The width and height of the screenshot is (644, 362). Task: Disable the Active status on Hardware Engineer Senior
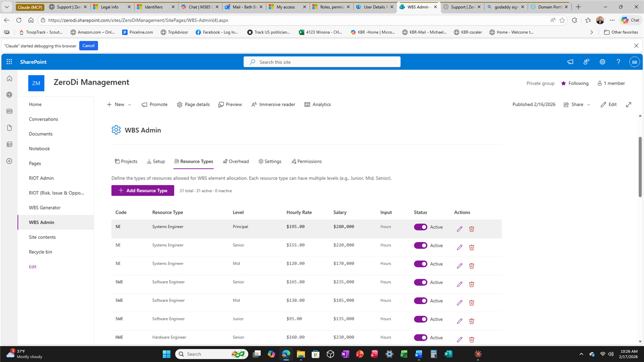click(x=421, y=337)
